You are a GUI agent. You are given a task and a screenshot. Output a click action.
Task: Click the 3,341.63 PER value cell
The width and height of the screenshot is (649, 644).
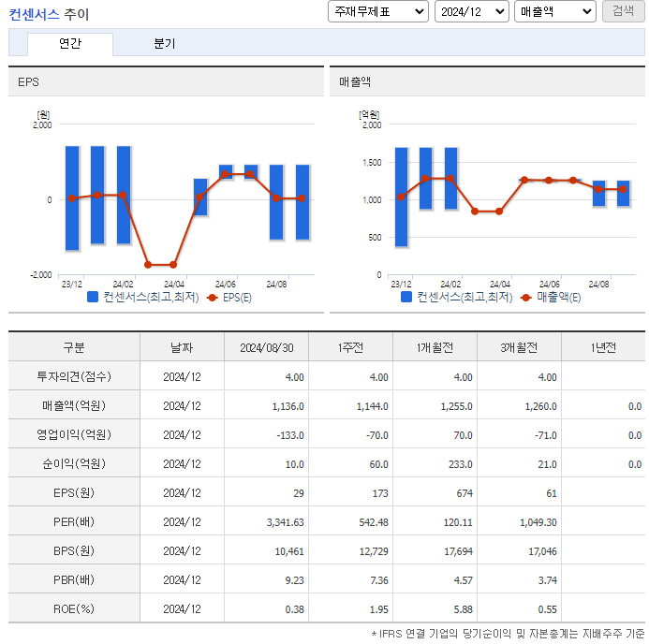[x=267, y=522]
